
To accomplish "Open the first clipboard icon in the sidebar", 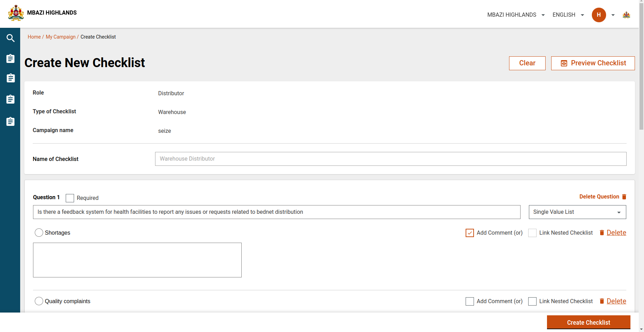I will (x=10, y=59).
